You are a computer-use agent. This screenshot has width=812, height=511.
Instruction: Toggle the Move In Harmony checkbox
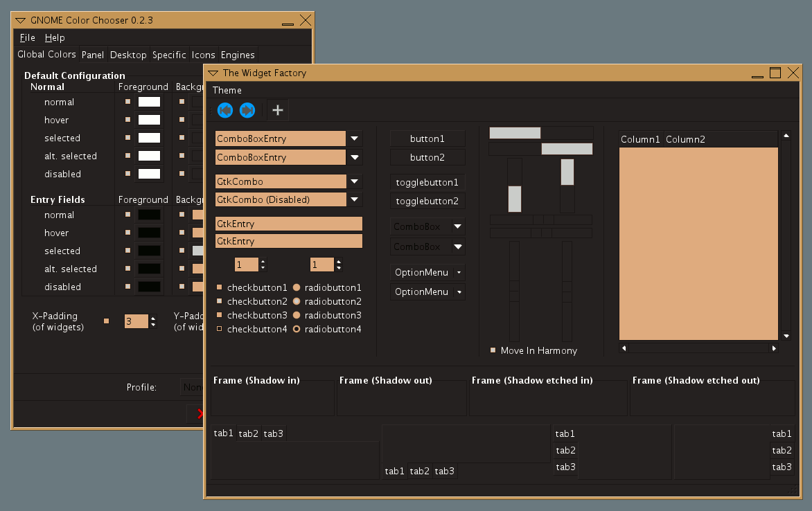[493, 350]
